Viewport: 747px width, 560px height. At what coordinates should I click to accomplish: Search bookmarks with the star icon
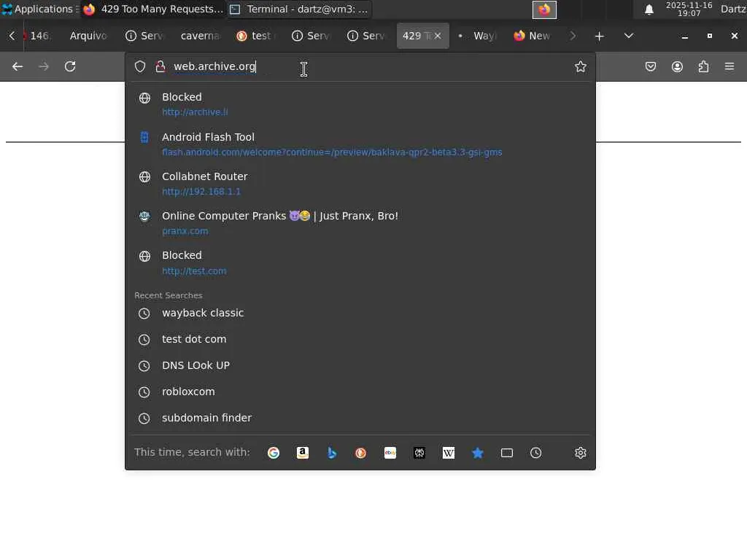pyautogui.click(x=477, y=453)
